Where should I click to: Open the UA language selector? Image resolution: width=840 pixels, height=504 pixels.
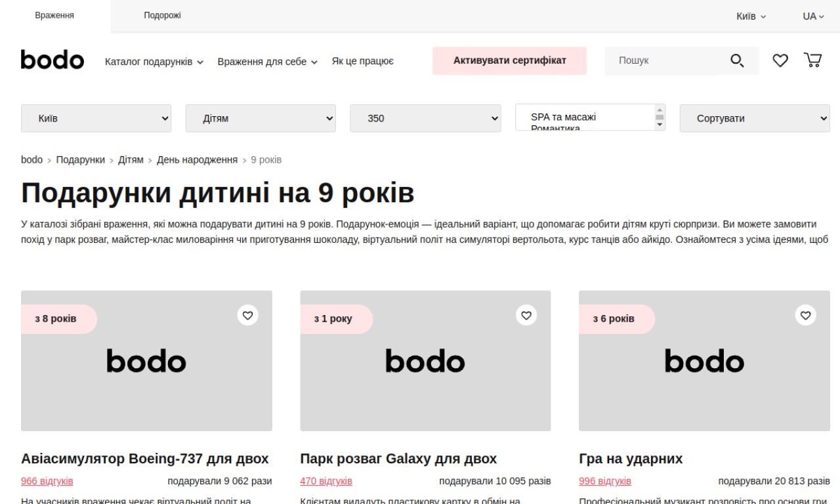813,16
